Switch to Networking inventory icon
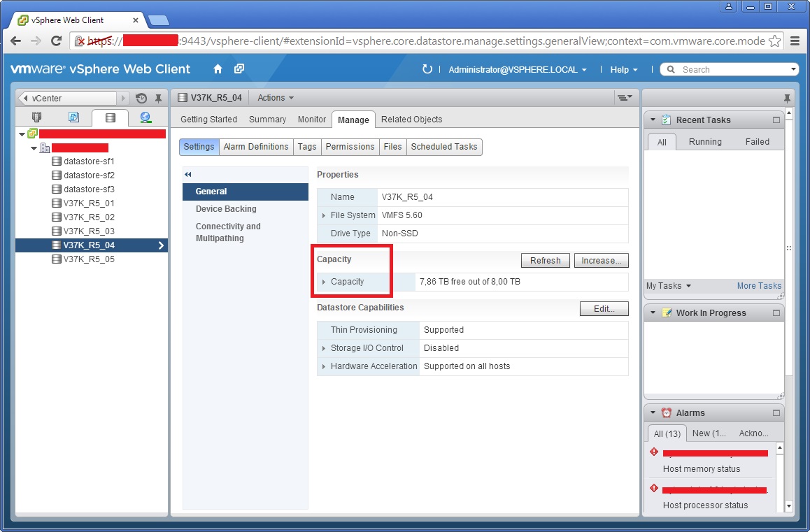 pyautogui.click(x=145, y=117)
